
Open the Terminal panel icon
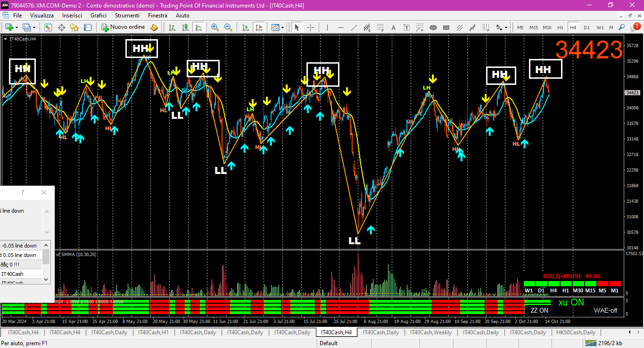[88, 27]
